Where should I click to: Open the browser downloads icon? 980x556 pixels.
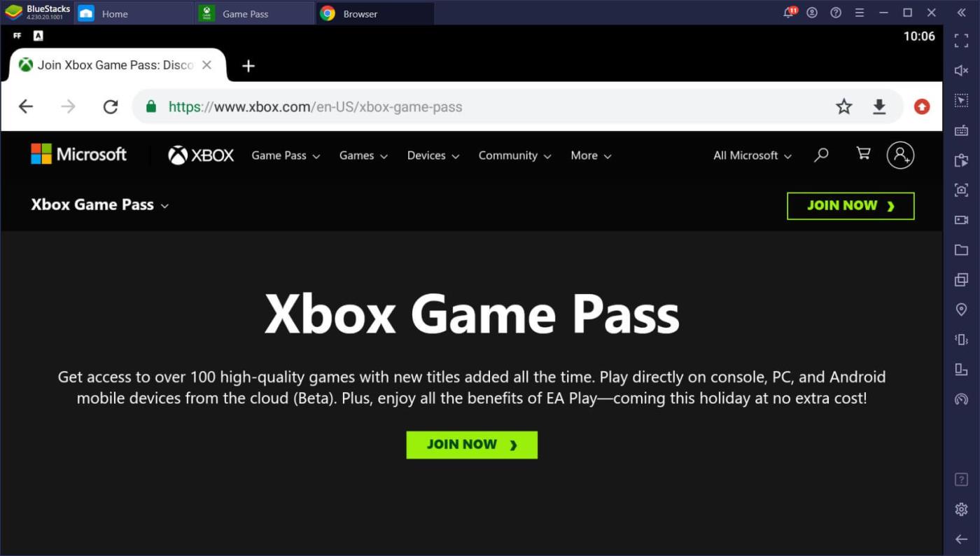coord(879,106)
